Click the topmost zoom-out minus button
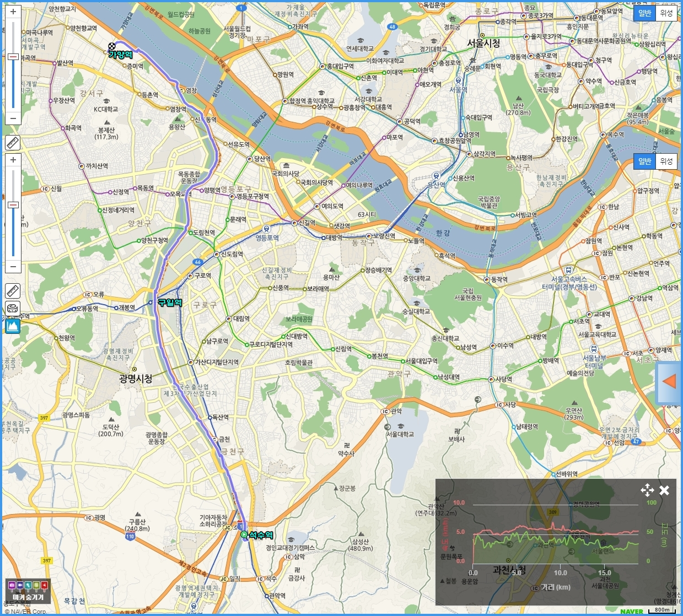The width and height of the screenshot is (683, 616). click(13, 118)
